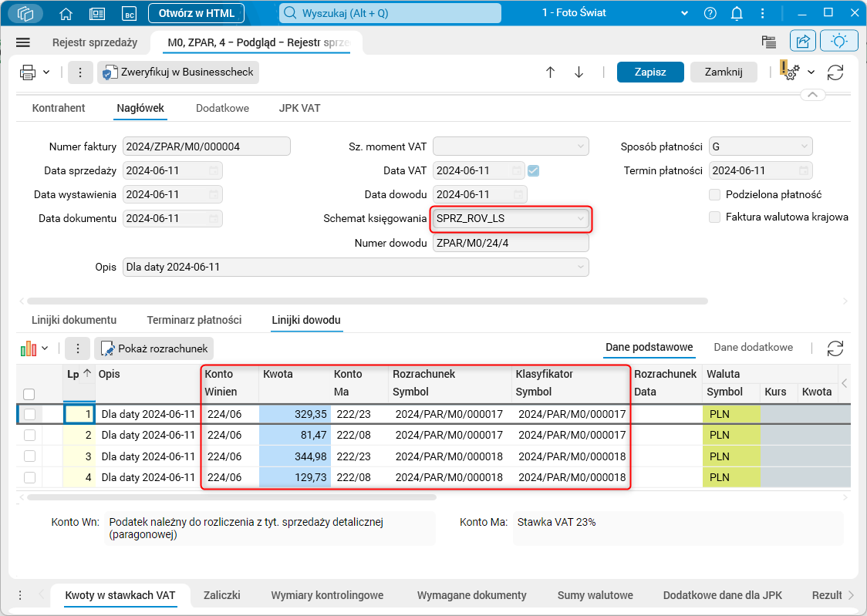Open bottom-left three-dot tabs menu
The width and height of the screenshot is (867, 616).
20,595
